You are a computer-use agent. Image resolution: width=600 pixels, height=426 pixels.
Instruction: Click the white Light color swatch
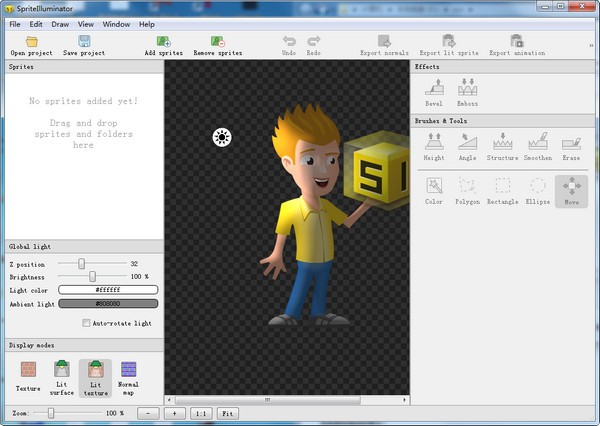coord(108,289)
